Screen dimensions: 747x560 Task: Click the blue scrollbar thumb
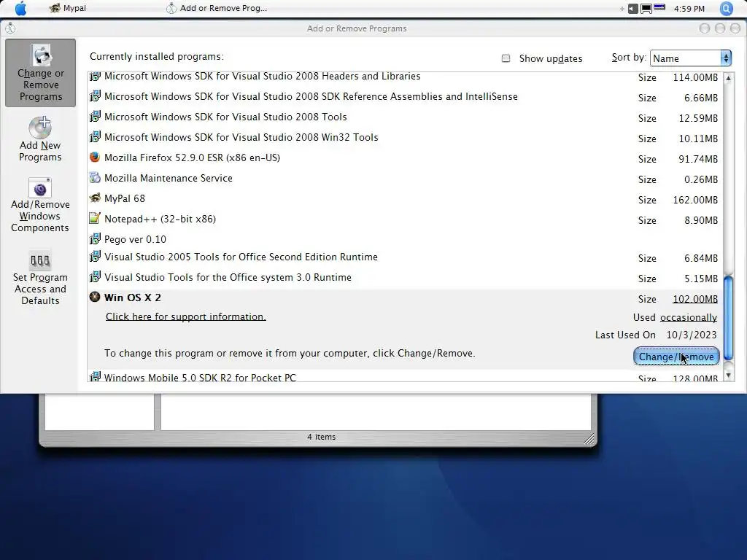point(729,318)
